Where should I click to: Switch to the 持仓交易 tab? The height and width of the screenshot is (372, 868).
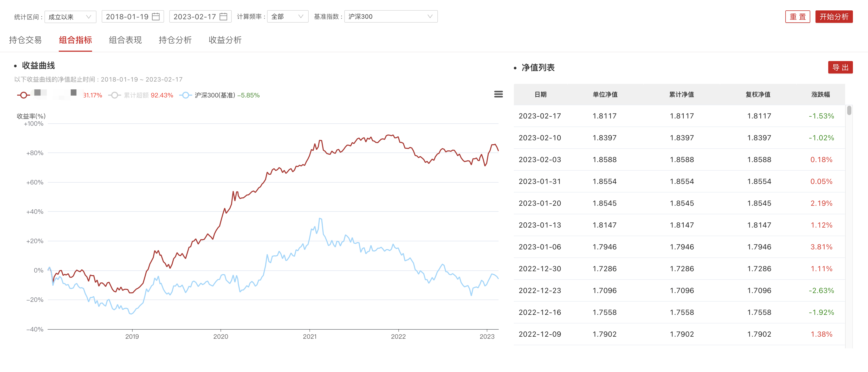[25, 40]
